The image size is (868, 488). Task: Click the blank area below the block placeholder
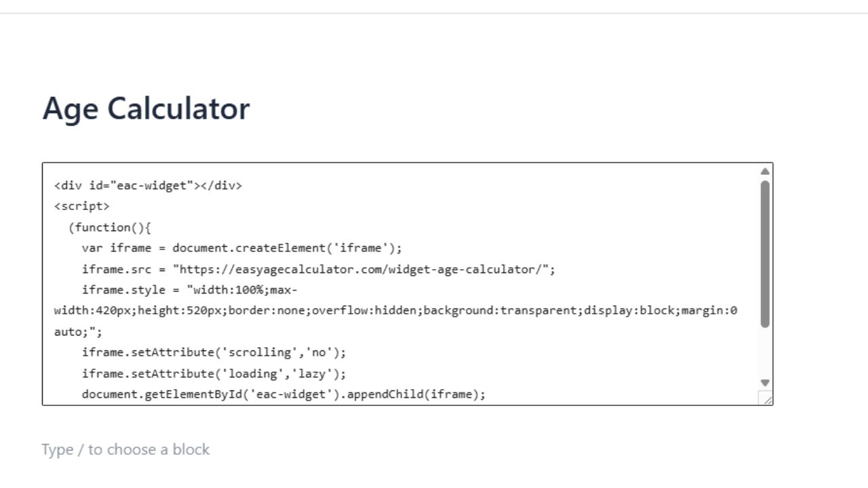point(434,474)
